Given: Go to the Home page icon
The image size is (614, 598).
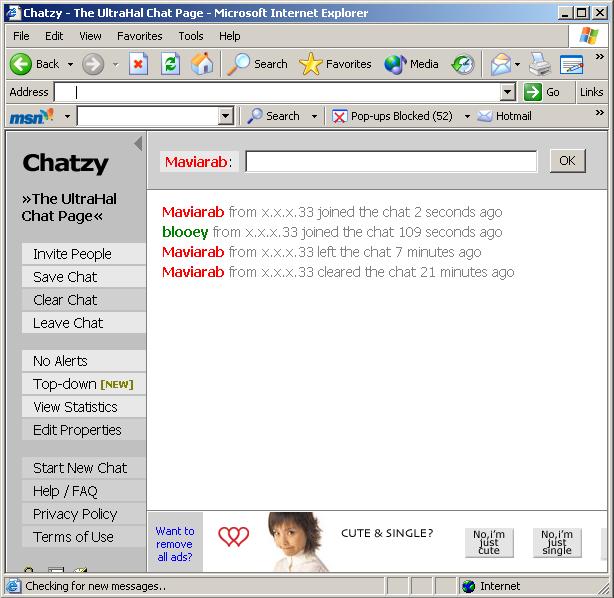Looking at the screenshot, I should tap(202, 64).
